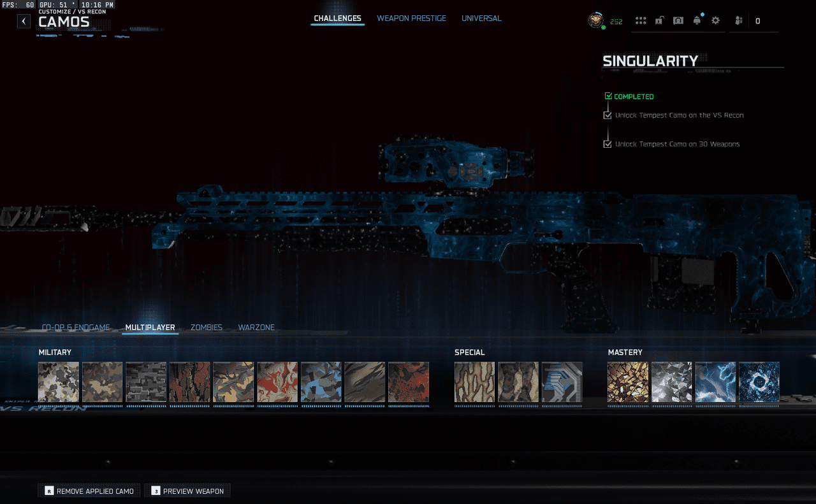Click Preview Weapon button
This screenshot has height=504, width=816.
pyautogui.click(x=187, y=491)
